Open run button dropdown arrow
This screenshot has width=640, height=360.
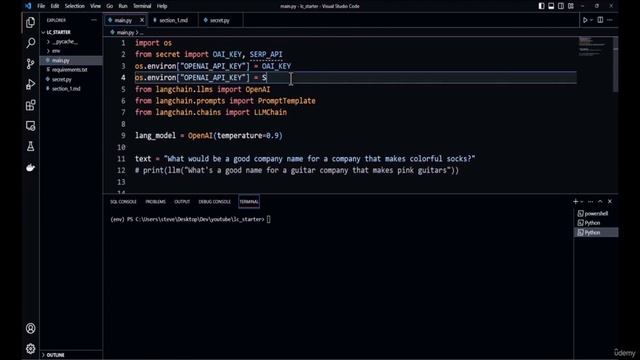(591, 20)
